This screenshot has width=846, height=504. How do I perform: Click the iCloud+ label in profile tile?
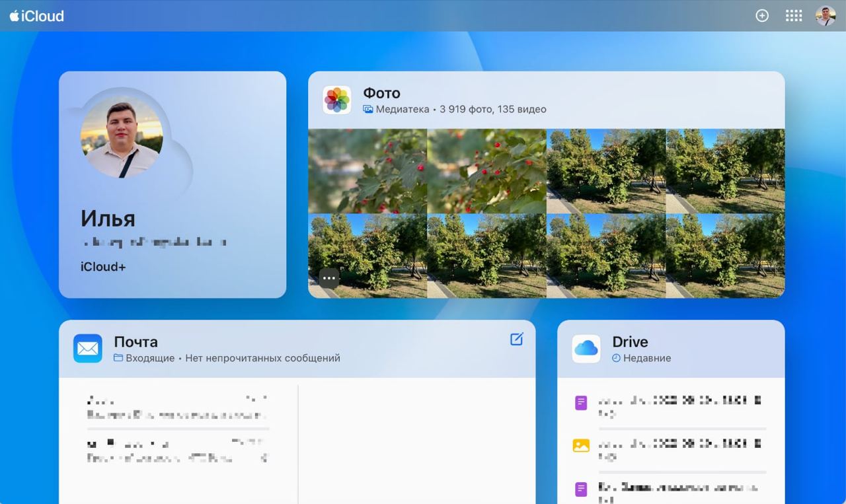click(x=103, y=267)
